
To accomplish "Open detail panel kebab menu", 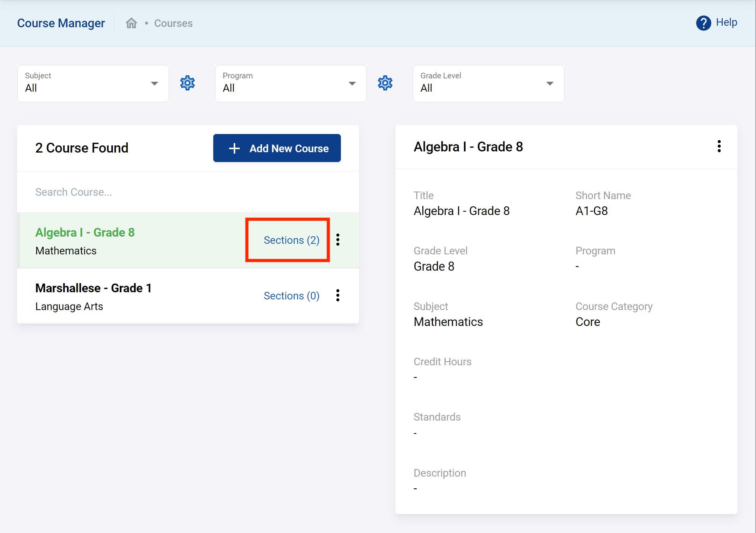I will (719, 146).
